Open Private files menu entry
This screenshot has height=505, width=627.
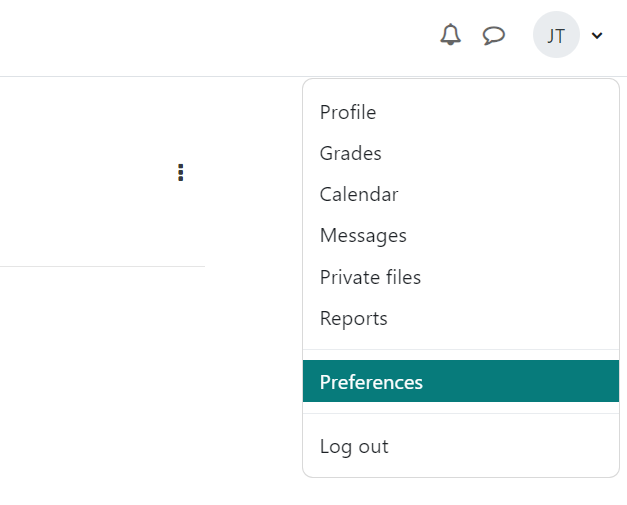(x=370, y=277)
